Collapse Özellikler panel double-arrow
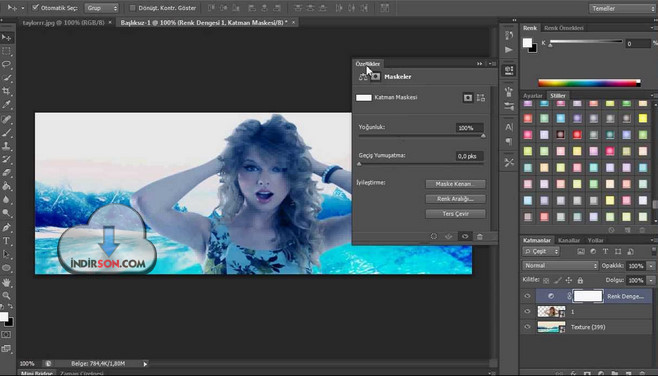658x376 pixels. 479,64
